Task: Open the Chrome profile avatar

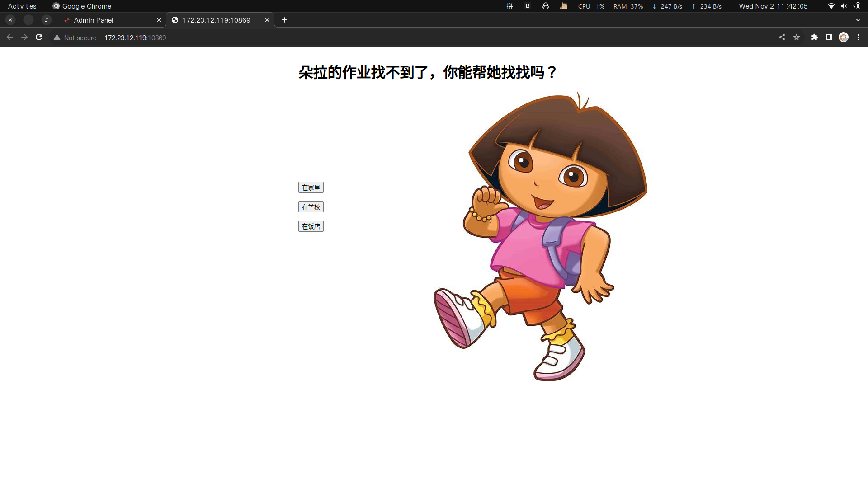Action: [x=844, y=38]
